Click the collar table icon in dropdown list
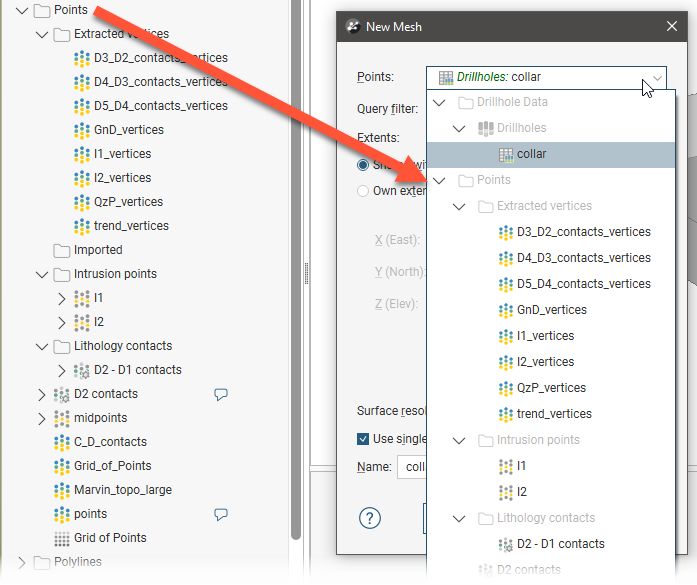Viewport: 697px width, 585px height. [505, 154]
